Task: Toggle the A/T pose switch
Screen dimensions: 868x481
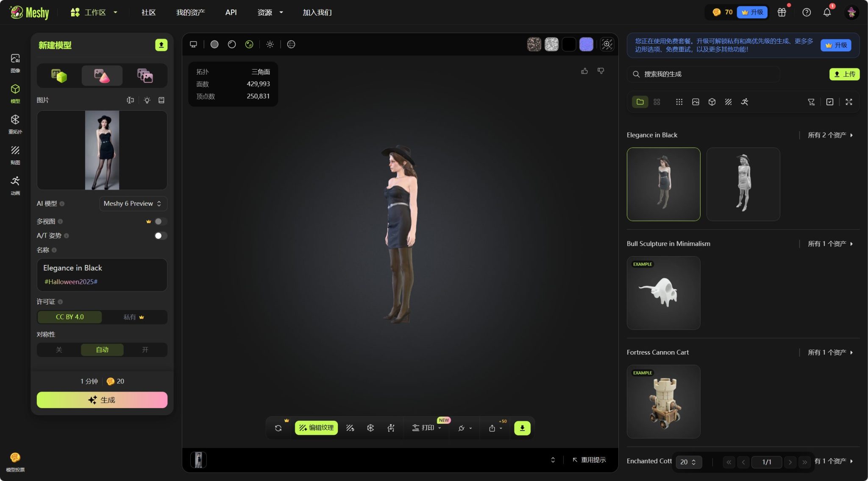Action: tap(161, 235)
